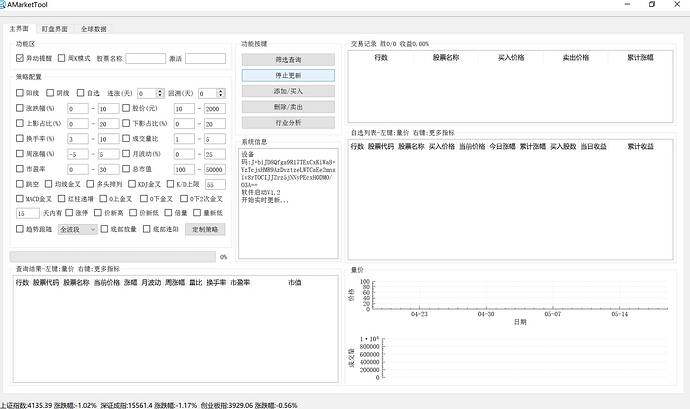Click the 添加/买入 button
Viewport: 690px width, 409px height.
(x=288, y=91)
